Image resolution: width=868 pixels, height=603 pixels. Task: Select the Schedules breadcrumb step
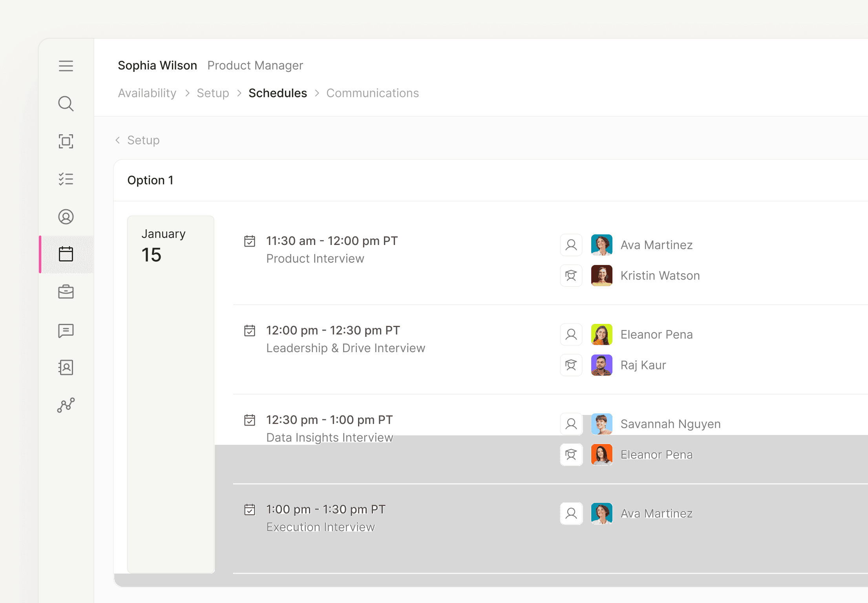(278, 93)
